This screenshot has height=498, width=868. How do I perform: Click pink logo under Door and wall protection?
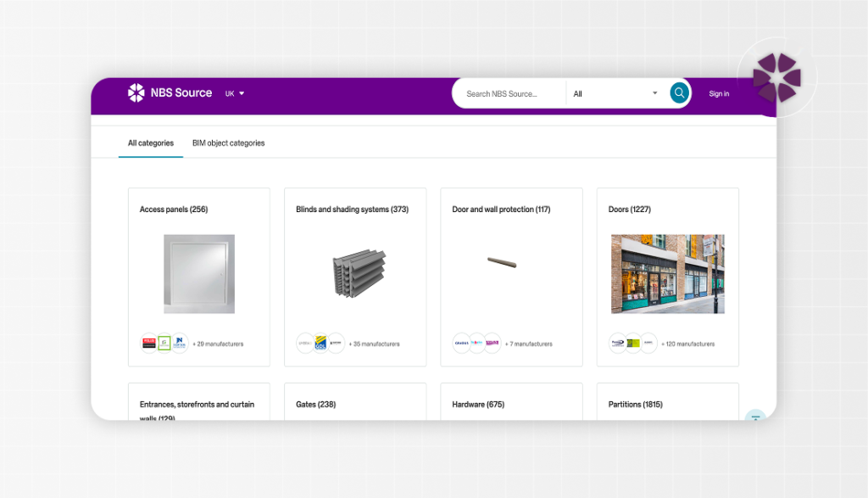coord(492,344)
